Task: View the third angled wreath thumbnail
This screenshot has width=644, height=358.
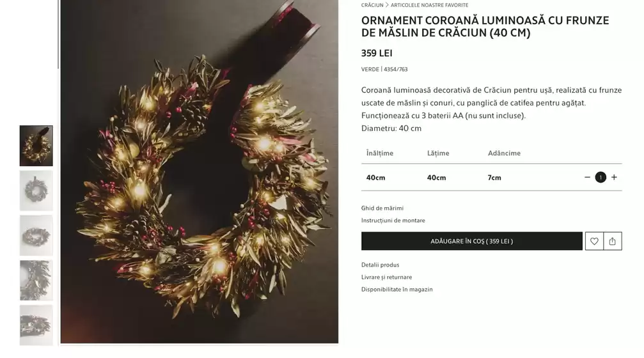Action: 36,235
